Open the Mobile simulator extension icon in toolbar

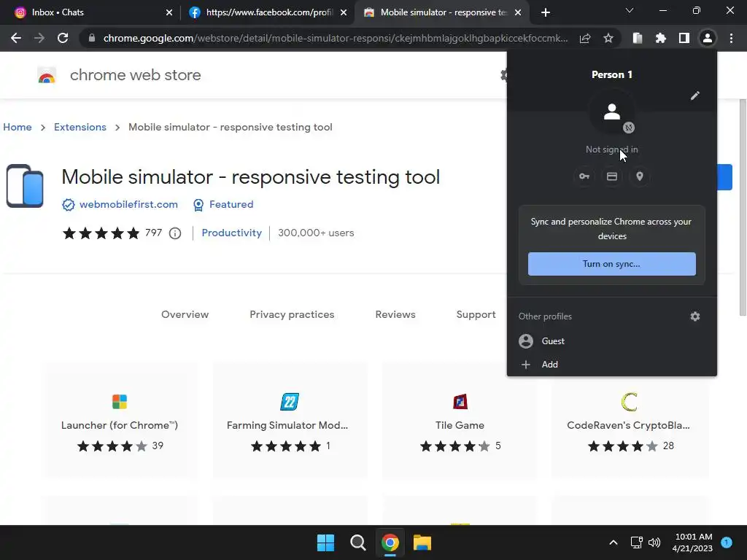point(638,38)
